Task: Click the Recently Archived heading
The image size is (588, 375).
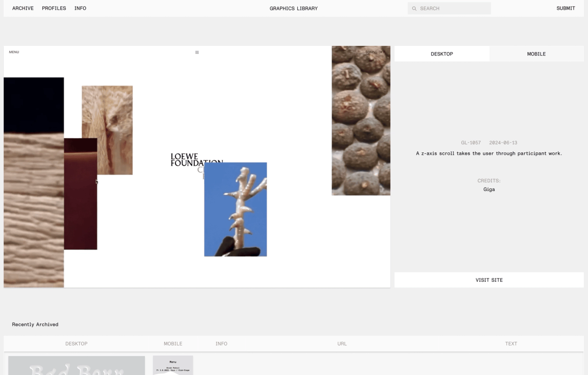Action: point(35,324)
